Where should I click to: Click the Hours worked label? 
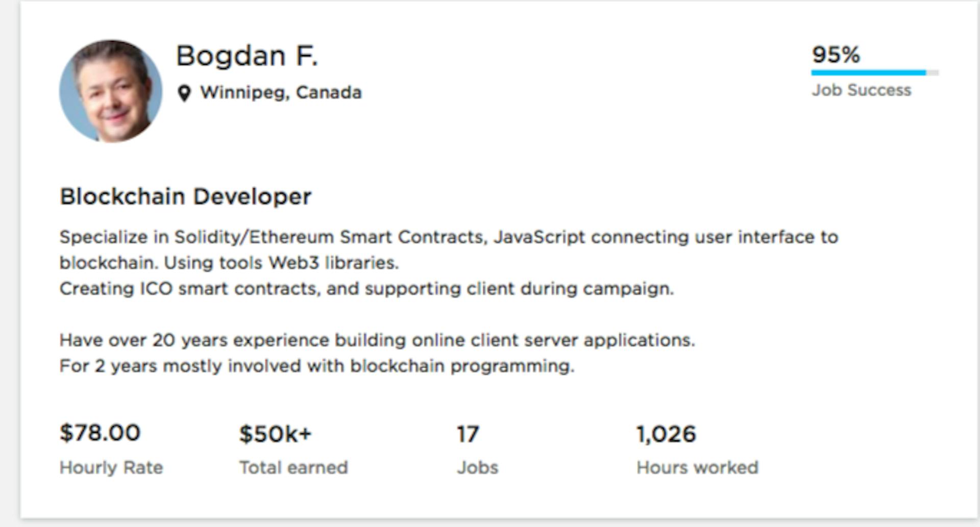click(697, 468)
